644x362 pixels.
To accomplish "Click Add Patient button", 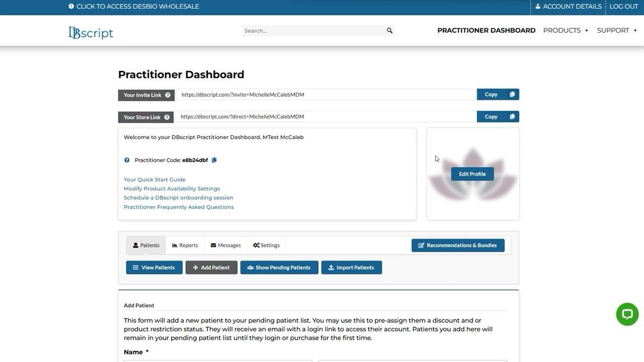I will [x=211, y=267].
